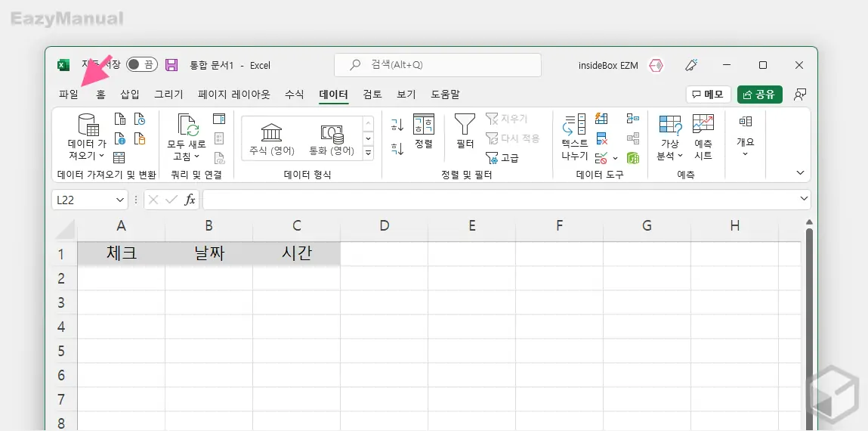Select column D header
868x431 pixels.
[385, 225]
